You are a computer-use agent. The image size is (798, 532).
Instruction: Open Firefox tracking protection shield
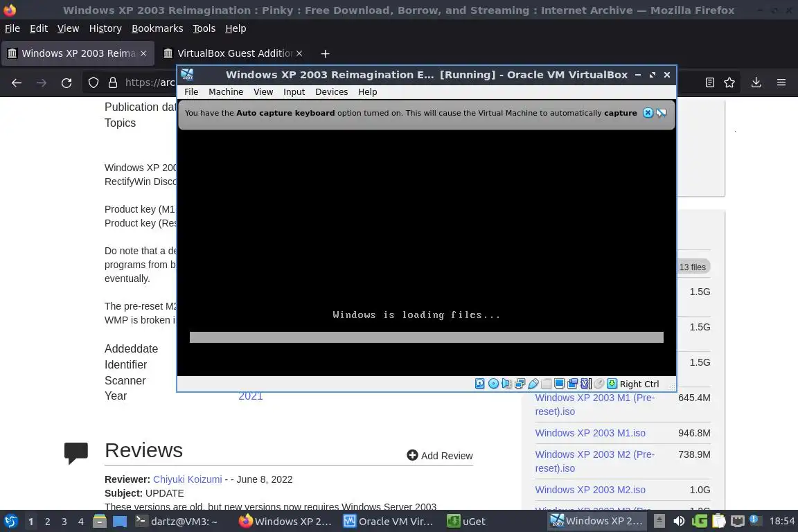[94, 83]
